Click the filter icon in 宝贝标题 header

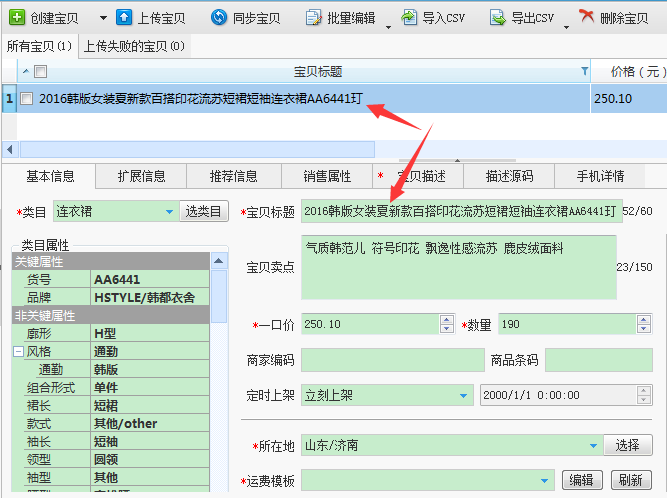tap(585, 72)
